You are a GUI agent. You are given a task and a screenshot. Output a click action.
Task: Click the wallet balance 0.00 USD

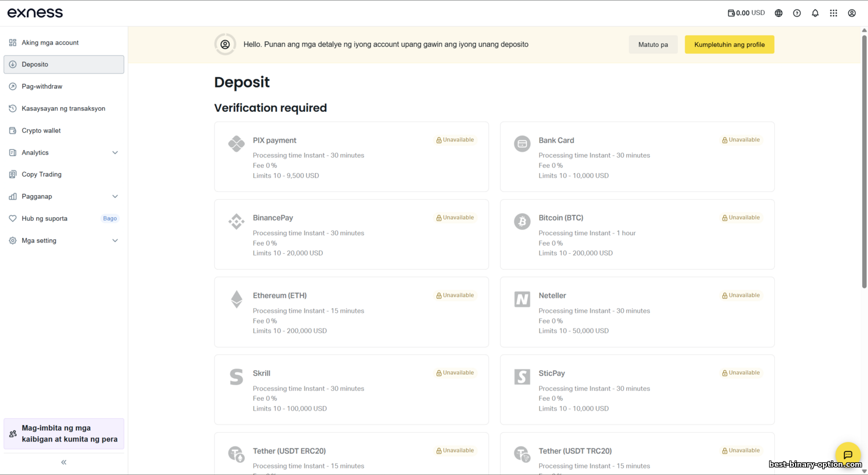[x=746, y=13]
